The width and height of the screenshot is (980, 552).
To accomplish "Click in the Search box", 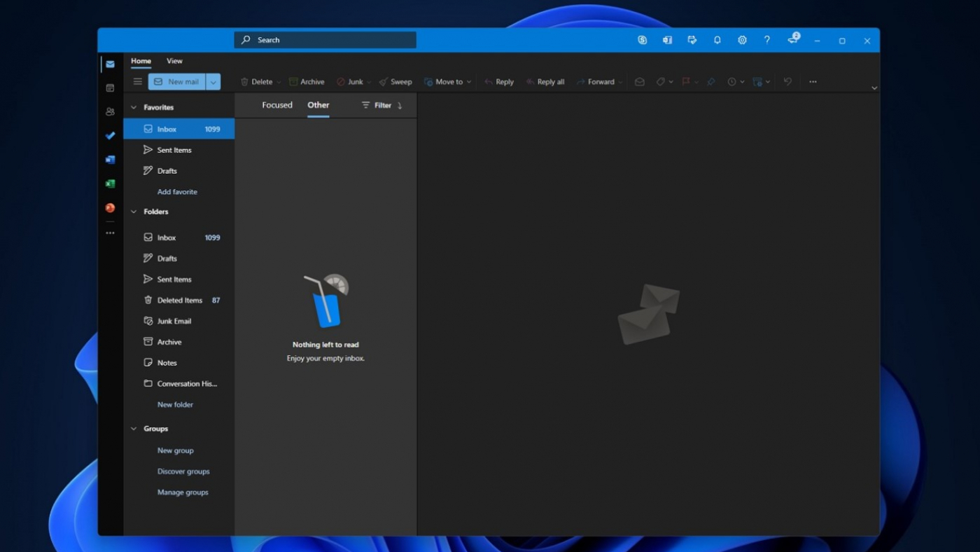I will [x=325, y=40].
